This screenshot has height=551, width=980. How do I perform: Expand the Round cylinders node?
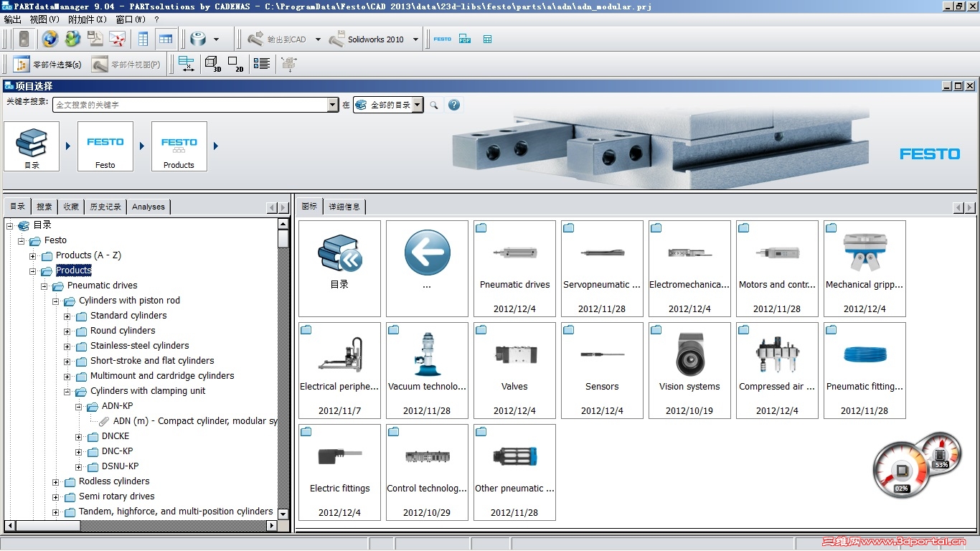click(67, 331)
